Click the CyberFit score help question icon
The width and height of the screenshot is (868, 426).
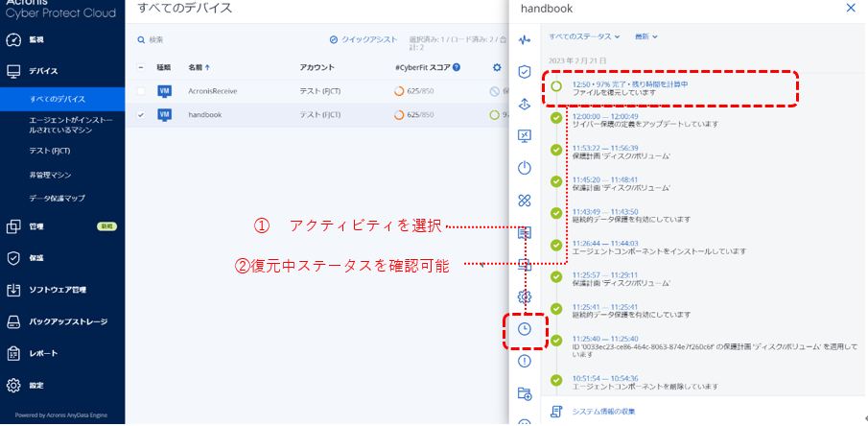(x=456, y=67)
